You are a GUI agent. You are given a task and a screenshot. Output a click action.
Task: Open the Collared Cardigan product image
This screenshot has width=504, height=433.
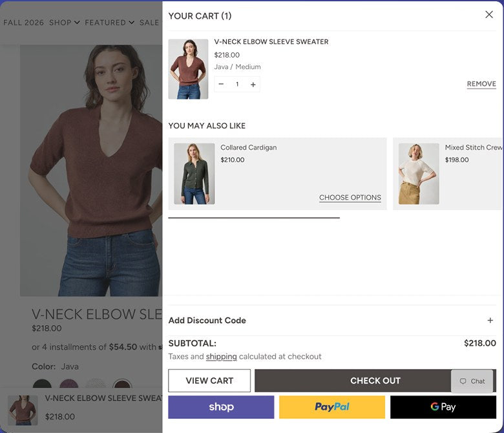[194, 174]
